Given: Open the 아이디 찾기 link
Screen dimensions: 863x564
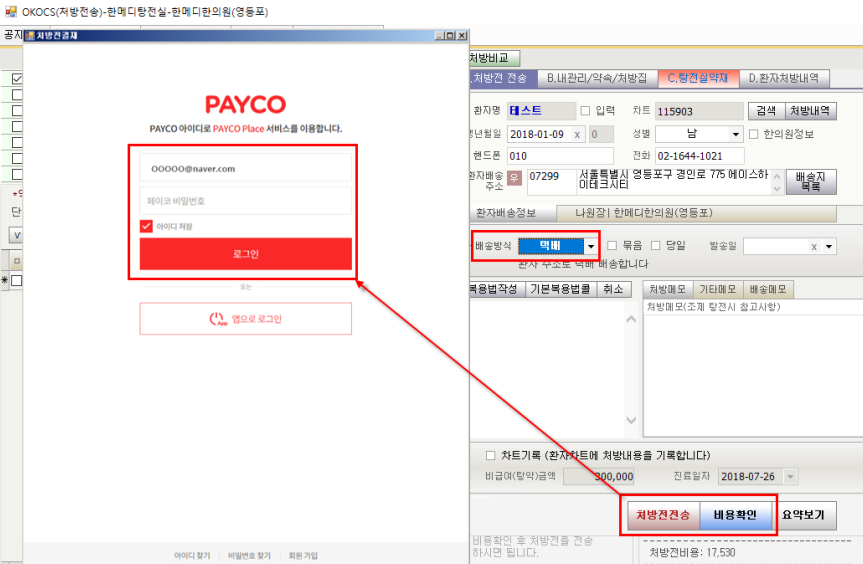Looking at the screenshot, I should (192, 556).
